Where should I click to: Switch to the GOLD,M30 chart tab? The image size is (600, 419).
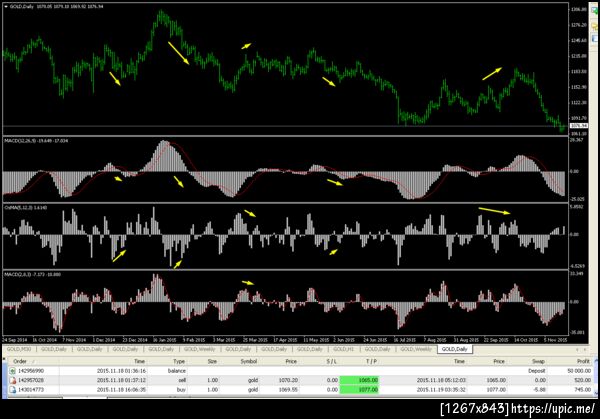coord(19,349)
